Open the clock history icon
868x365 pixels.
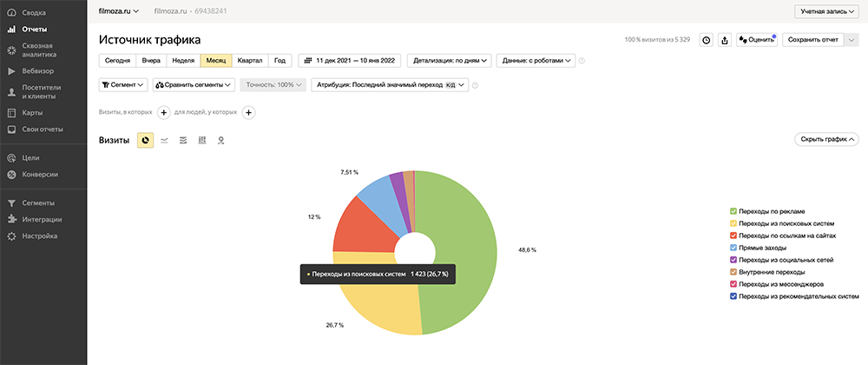pos(707,40)
